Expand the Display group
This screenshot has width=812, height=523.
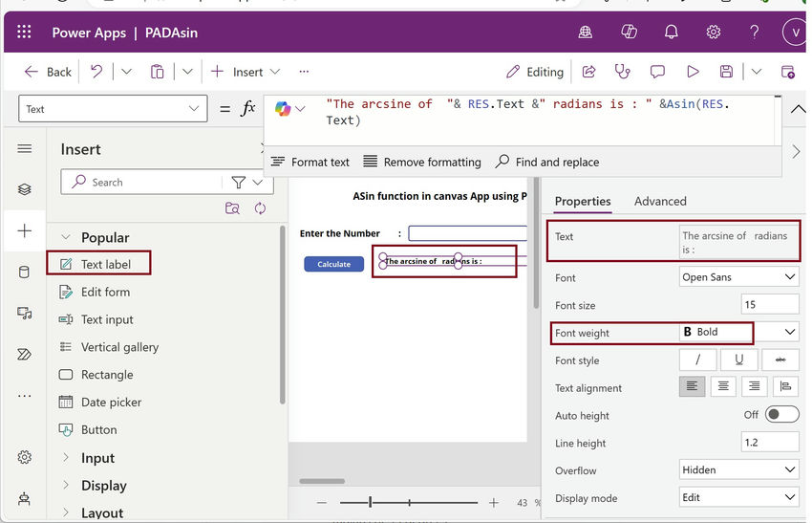pos(66,485)
